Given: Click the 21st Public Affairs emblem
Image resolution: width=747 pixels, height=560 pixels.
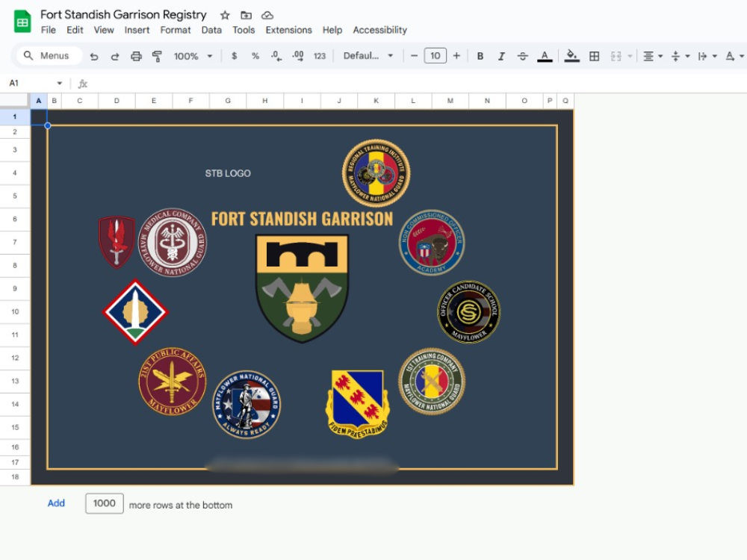Looking at the screenshot, I should 172,381.
